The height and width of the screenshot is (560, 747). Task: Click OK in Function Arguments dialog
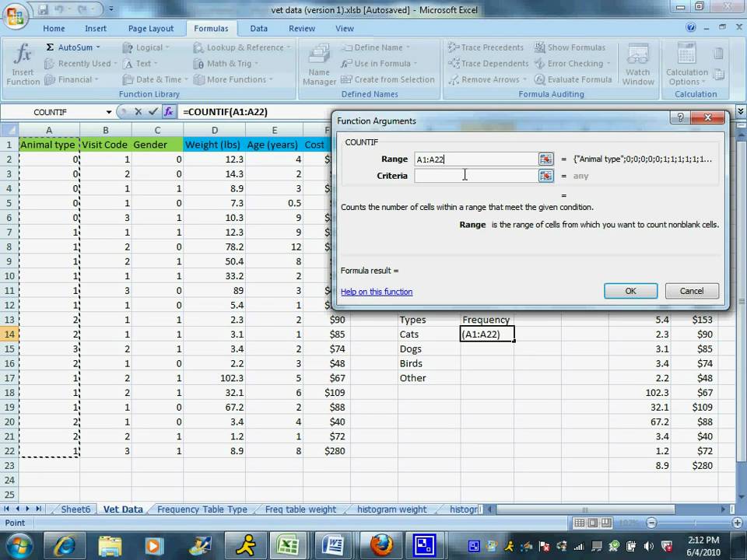(630, 291)
